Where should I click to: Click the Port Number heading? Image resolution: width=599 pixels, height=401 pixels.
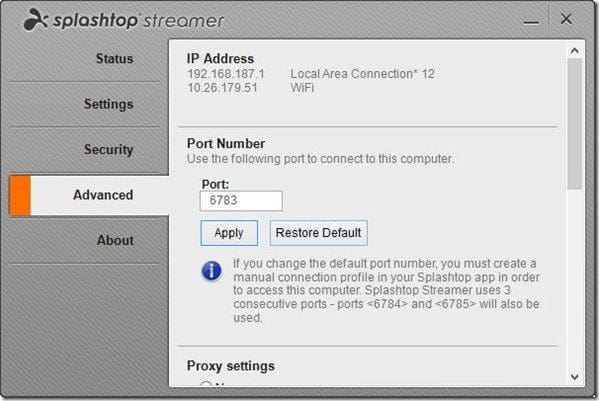coord(226,144)
